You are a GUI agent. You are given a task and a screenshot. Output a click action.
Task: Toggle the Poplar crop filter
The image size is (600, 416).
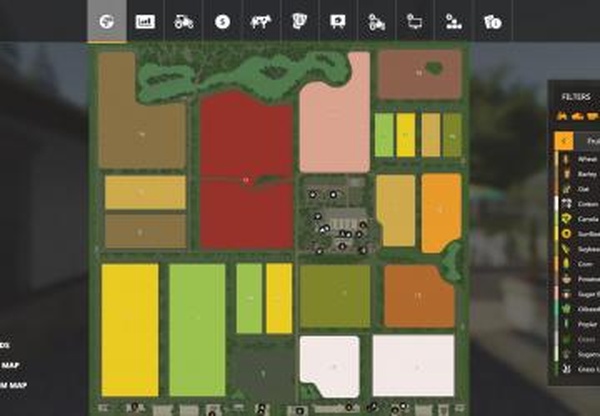[x=577, y=324]
